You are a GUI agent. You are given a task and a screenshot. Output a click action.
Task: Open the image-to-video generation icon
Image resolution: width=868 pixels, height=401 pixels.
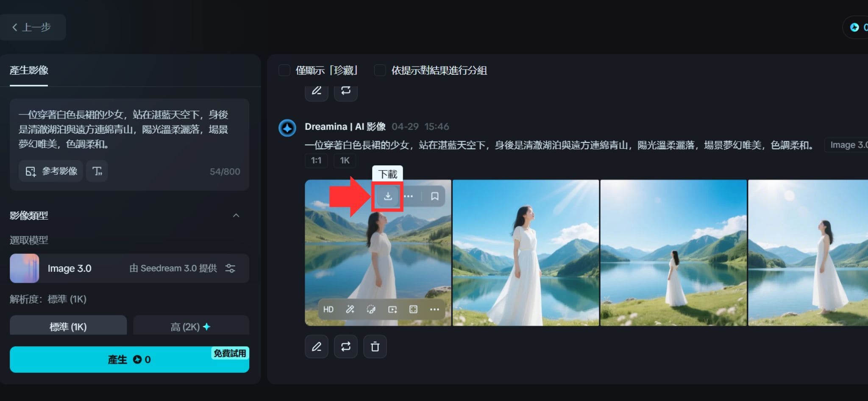pos(392,309)
